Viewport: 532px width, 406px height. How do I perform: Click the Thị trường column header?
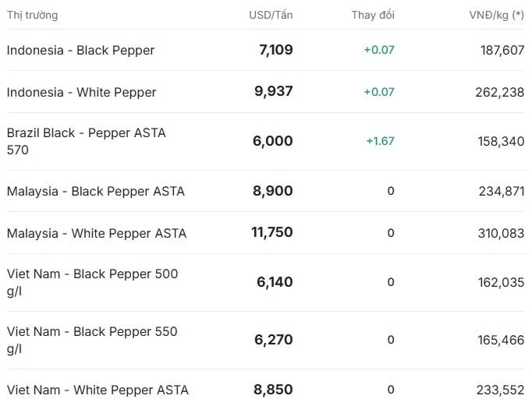coord(32,16)
